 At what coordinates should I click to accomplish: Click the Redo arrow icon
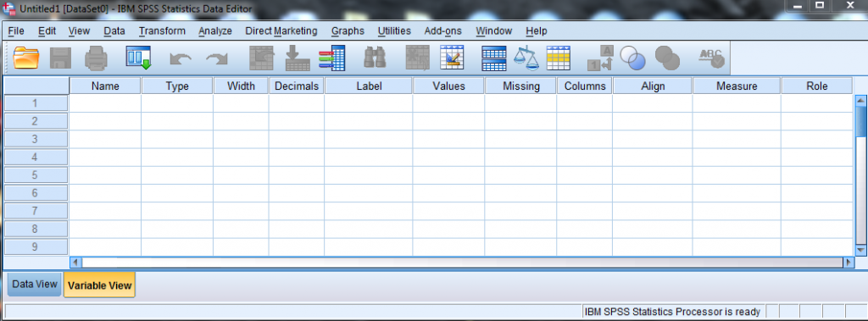pyautogui.click(x=217, y=58)
